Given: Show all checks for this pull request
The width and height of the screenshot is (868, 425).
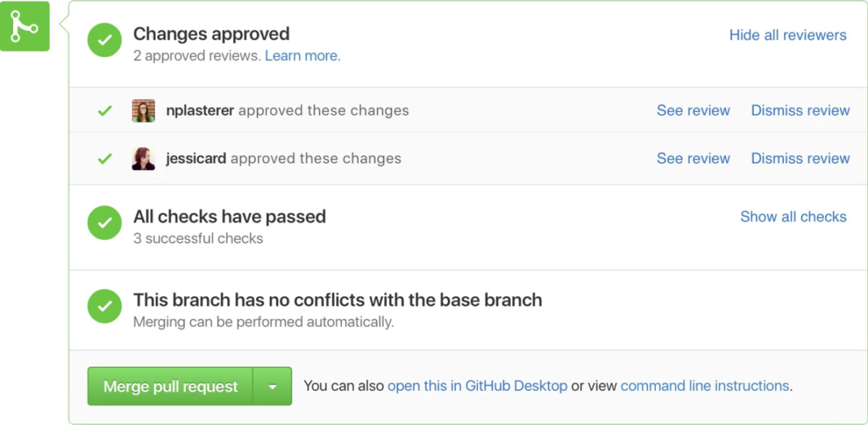Looking at the screenshot, I should [x=793, y=216].
